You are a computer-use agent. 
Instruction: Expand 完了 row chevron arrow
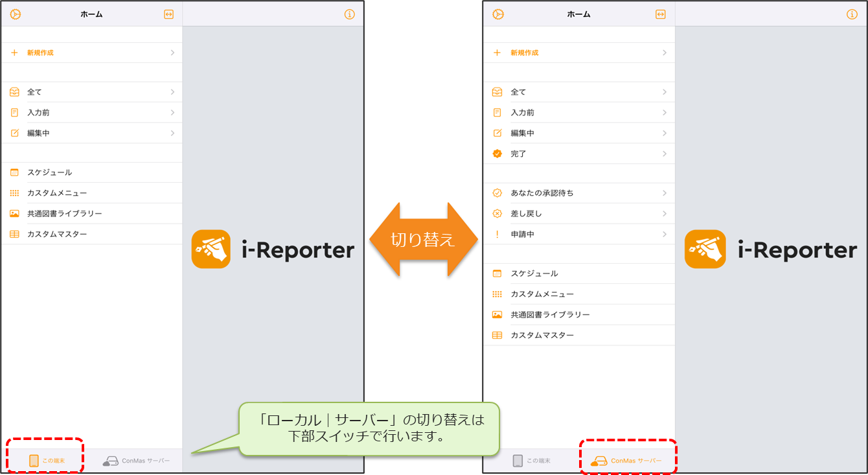[x=664, y=154]
